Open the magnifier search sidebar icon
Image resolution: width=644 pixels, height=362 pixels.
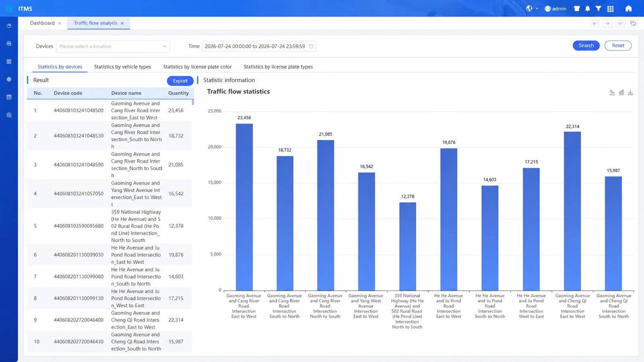[9, 43]
